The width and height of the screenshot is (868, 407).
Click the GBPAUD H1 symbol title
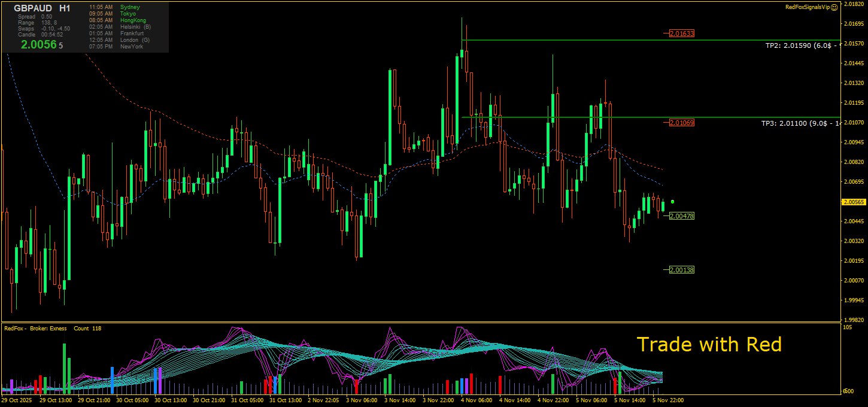click(x=42, y=8)
